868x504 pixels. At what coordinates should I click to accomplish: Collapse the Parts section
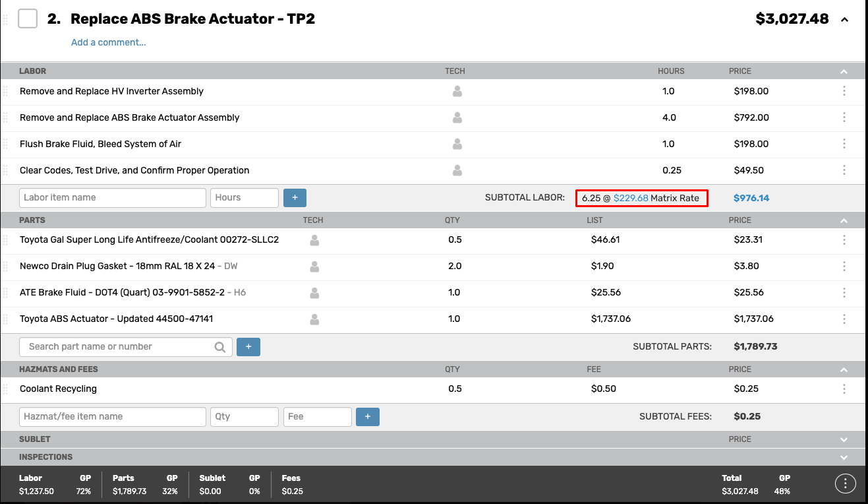tap(844, 220)
